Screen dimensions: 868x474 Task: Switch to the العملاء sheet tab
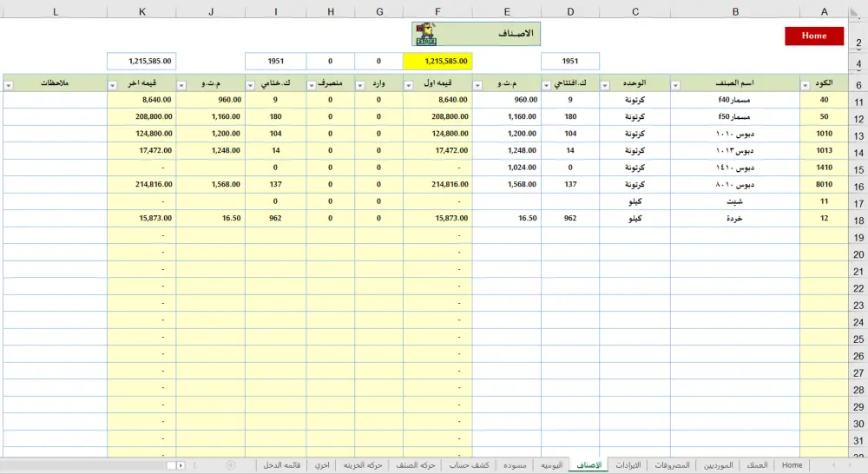click(757, 465)
